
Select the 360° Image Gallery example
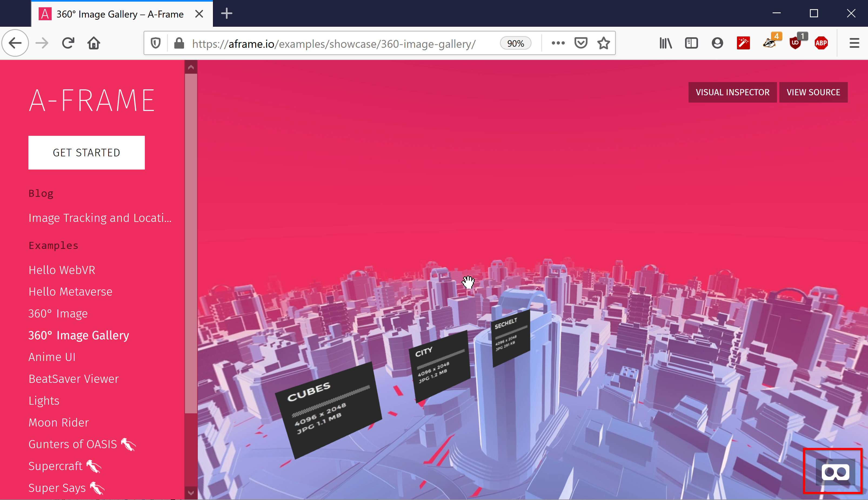(79, 335)
